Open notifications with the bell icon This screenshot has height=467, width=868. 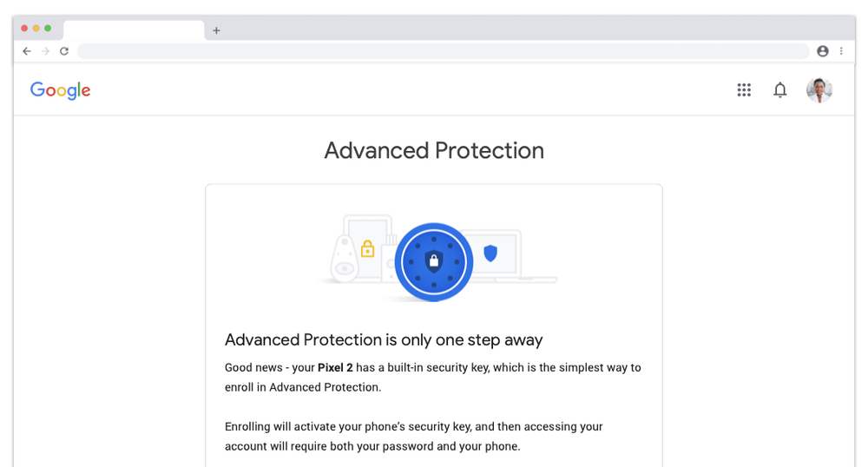tap(780, 89)
